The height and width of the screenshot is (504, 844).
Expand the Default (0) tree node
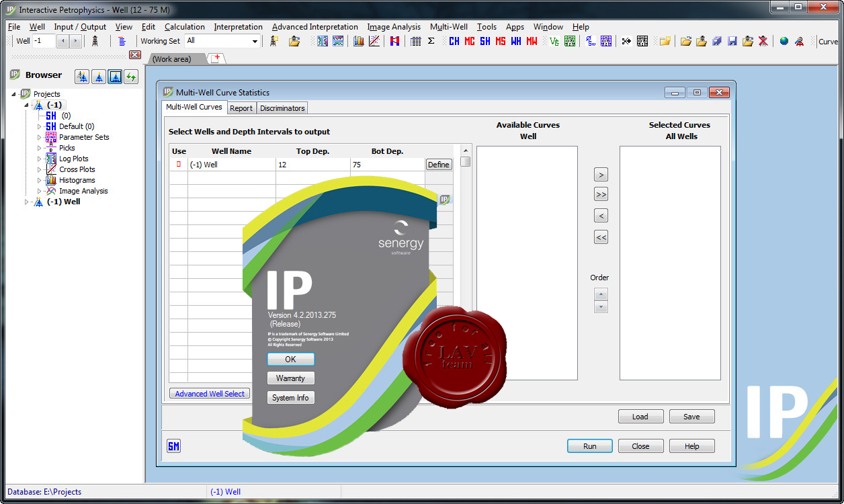coord(39,126)
